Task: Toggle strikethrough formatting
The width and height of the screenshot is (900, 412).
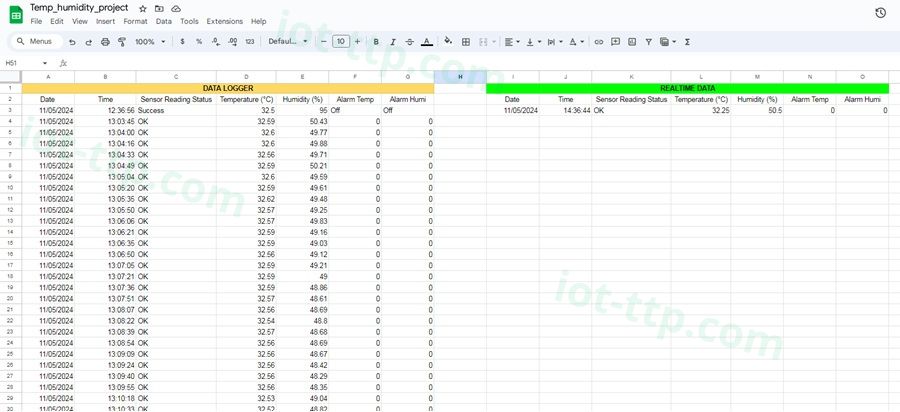Action: click(409, 42)
